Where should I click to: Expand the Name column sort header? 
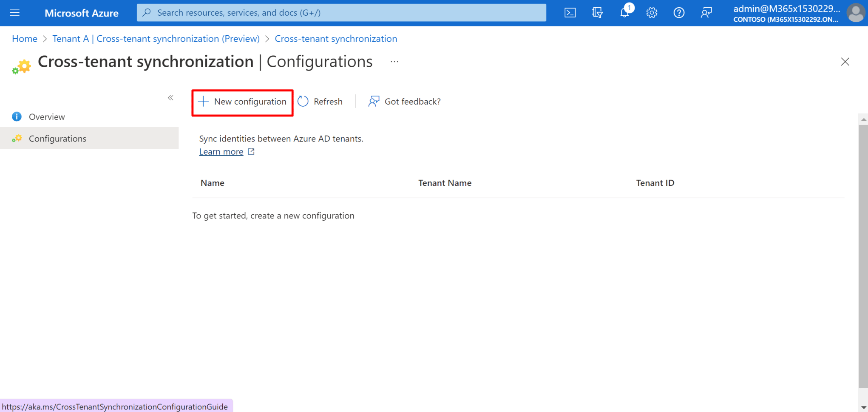[213, 183]
